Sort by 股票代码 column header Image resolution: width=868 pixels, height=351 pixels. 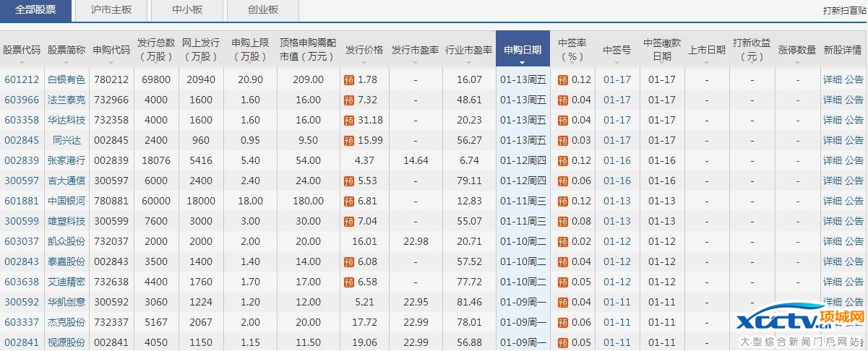click(22, 51)
